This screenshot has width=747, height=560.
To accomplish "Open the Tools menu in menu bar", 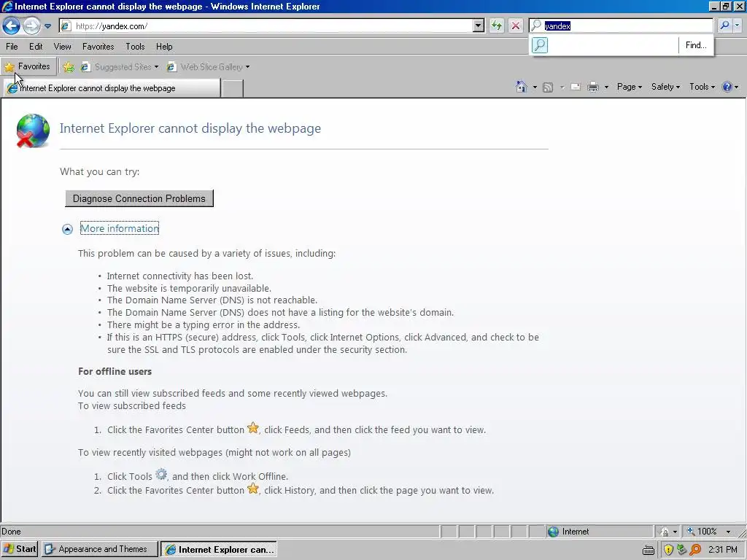I will [x=135, y=47].
